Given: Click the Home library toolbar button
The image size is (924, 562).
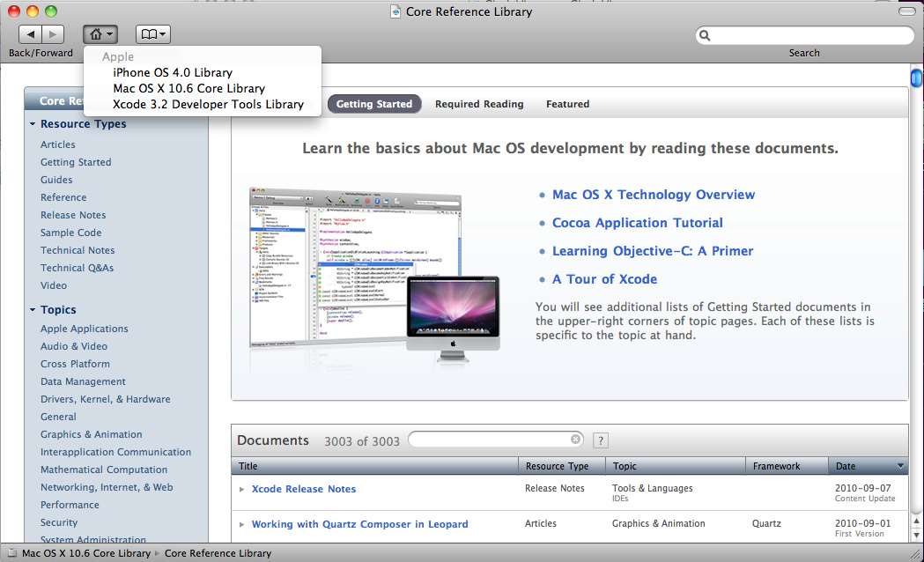Looking at the screenshot, I should [x=100, y=34].
